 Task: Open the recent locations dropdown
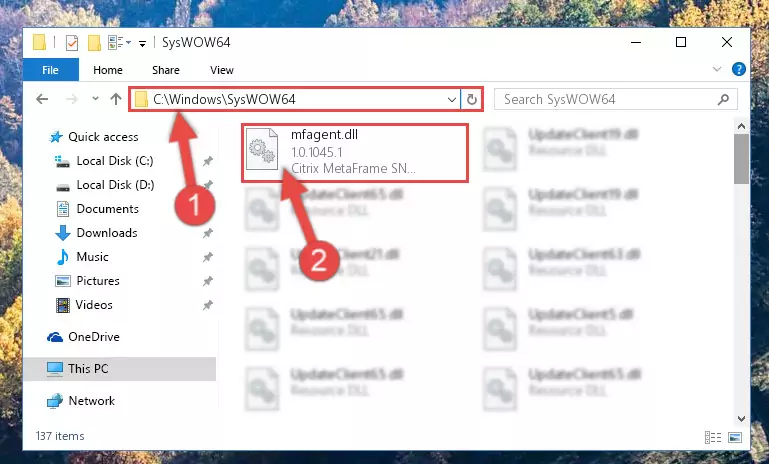pyautogui.click(x=95, y=99)
